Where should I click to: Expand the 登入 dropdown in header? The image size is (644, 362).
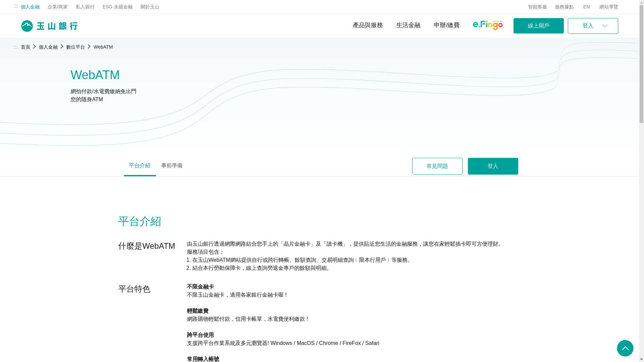[x=593, y=26]
